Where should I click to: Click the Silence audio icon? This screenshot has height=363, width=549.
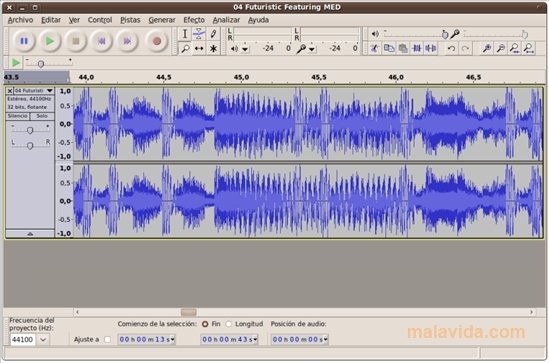(x=431, y=48)
